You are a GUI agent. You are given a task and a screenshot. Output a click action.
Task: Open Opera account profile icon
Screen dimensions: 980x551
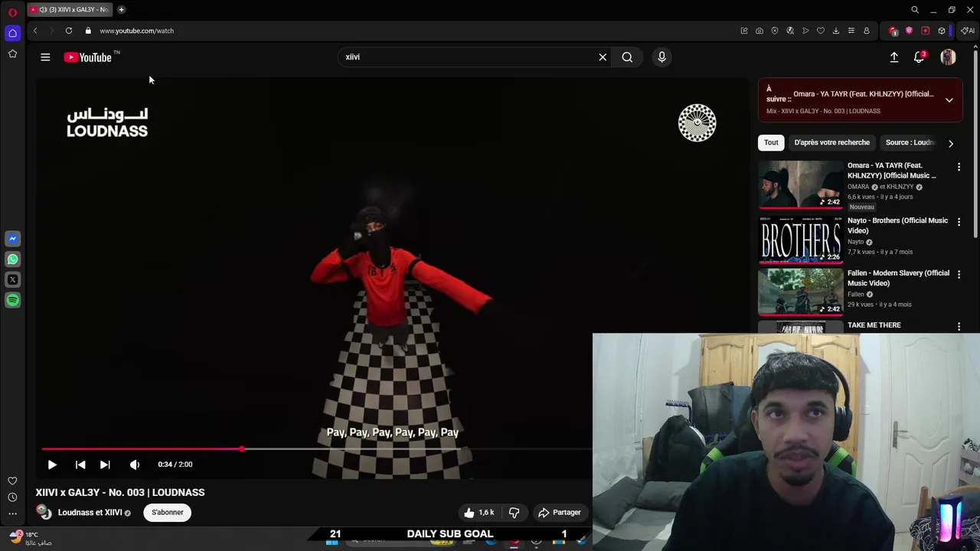pyautogui.click(x=867, y=31)
